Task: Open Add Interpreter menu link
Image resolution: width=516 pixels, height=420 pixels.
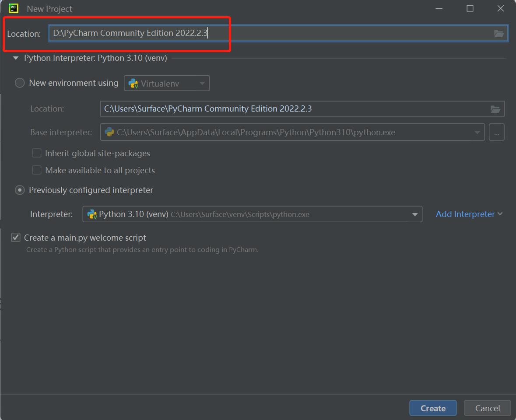Action: [x=469, y=214]
